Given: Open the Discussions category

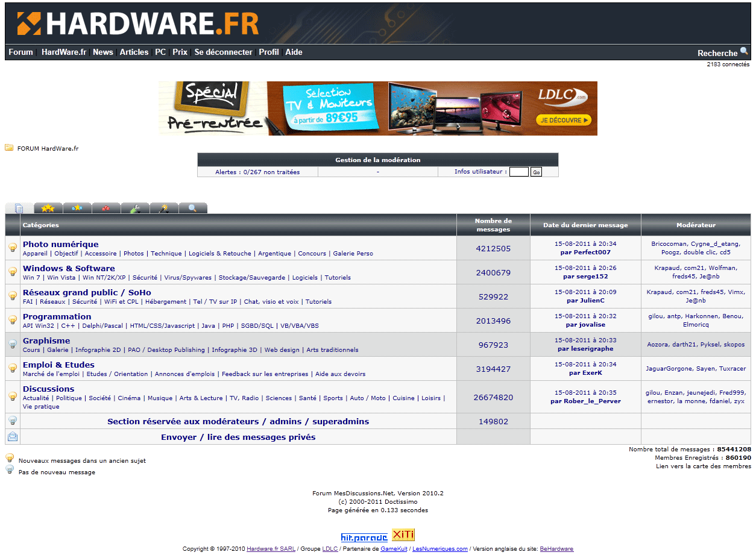Looking at the screenshot, I should [x=48, y=389].
